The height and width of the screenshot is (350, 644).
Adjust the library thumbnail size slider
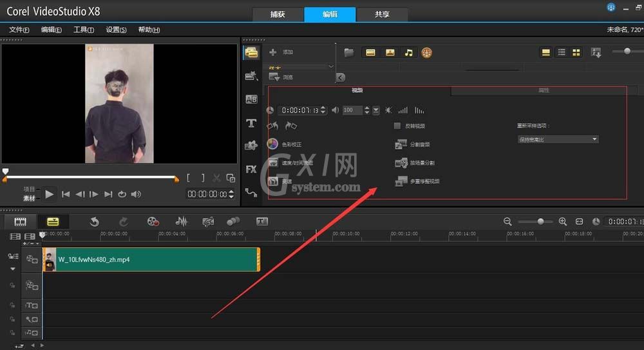coord(627,51)
